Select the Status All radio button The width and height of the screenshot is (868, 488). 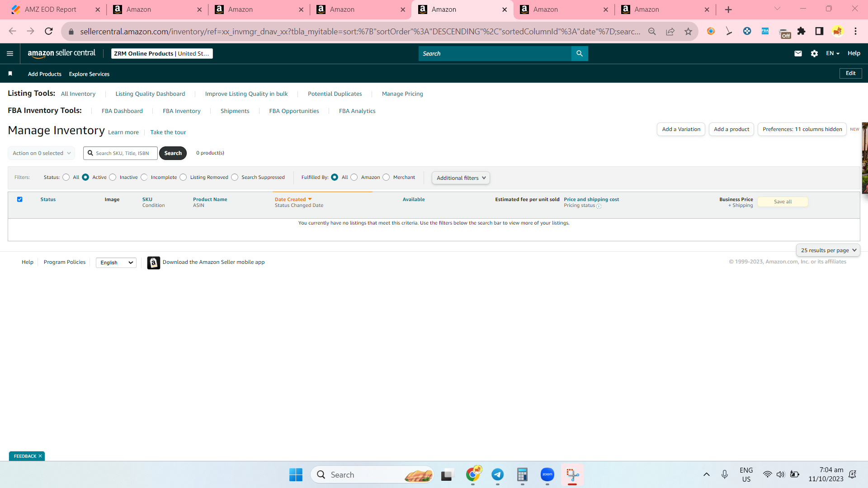[66, 177]
